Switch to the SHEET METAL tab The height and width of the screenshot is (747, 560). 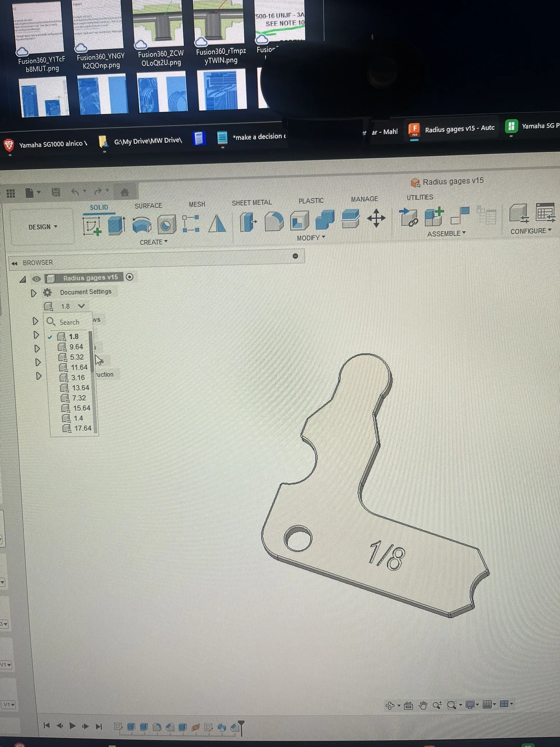click(252, 202)
